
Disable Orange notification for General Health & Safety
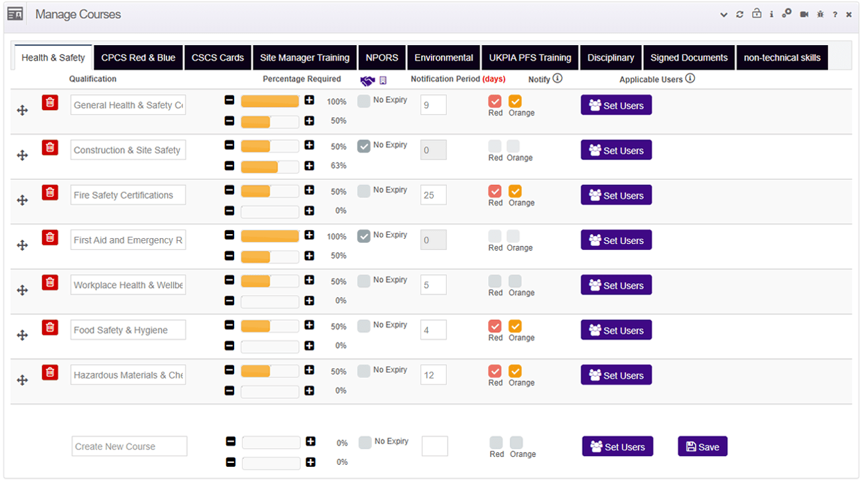point(515,101)
